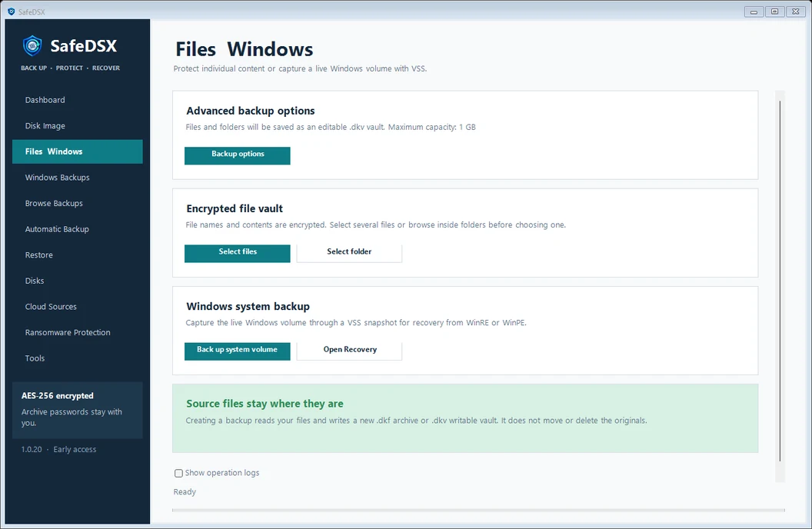Open the Tools section

[x=77, y=359]
